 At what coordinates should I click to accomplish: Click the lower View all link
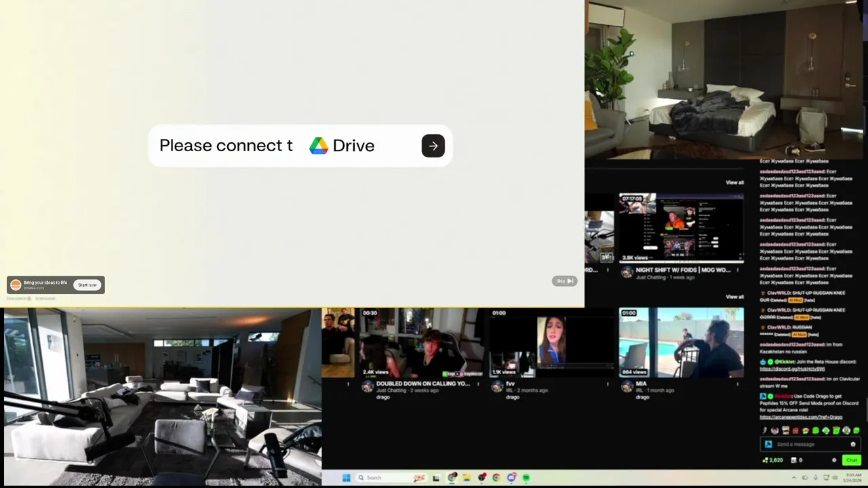tap(734, 297)
